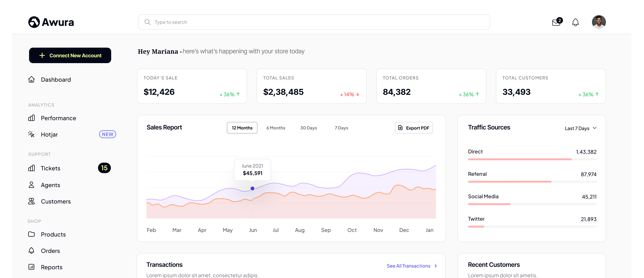
Task: Switch chart to 30 Days
Action: [x=309, y=128]
